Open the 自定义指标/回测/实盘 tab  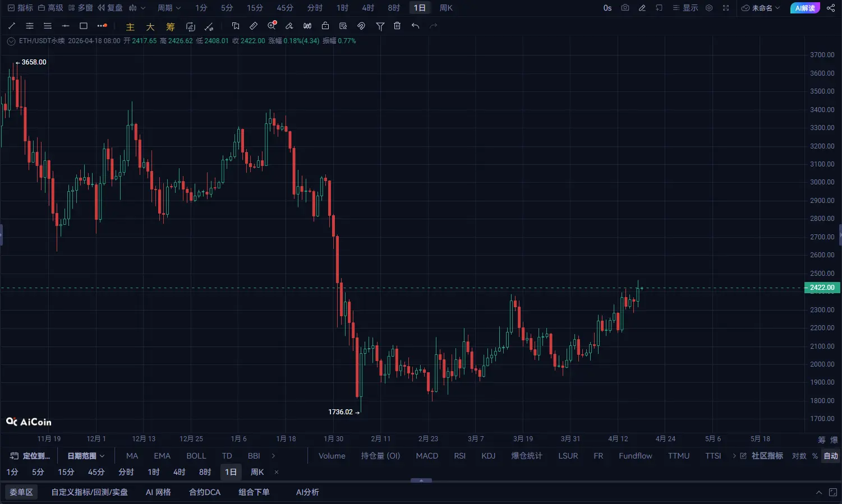(90, 492)
